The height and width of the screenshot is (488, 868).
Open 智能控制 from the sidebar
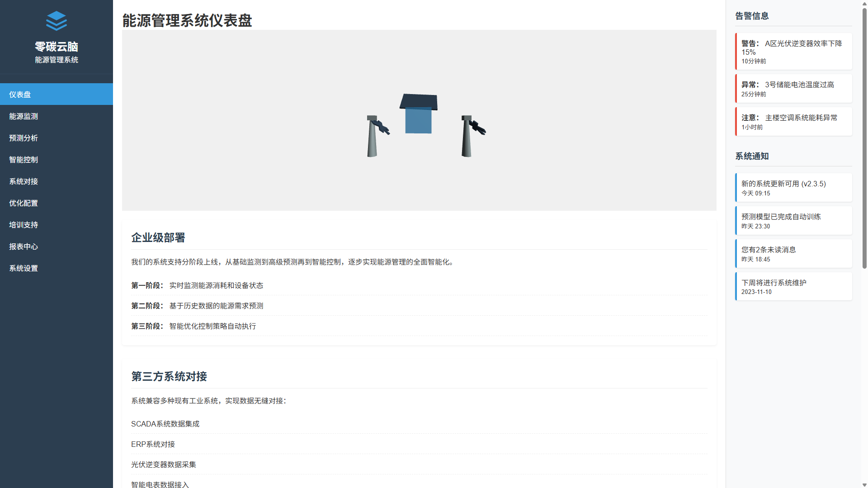(x=57, y=160)
